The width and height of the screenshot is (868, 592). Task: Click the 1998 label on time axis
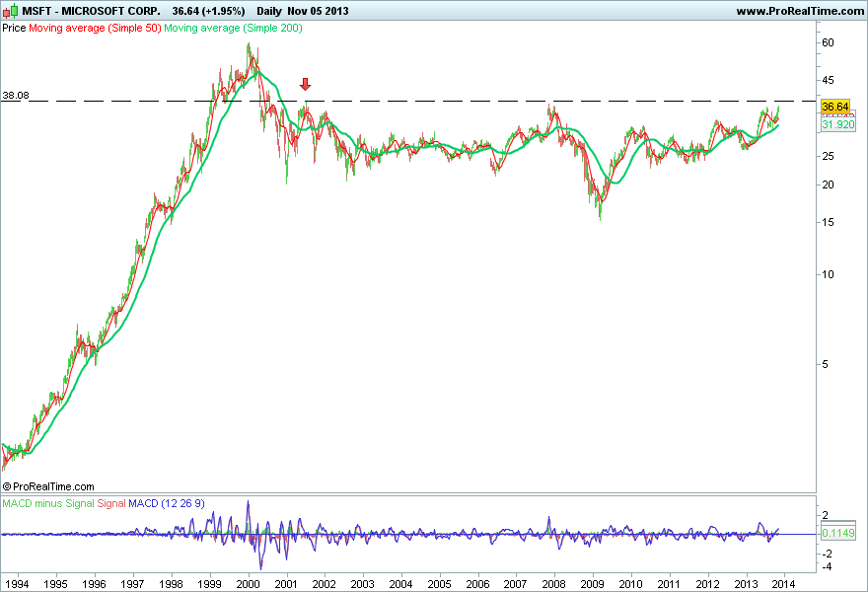[x=171, y=584]
